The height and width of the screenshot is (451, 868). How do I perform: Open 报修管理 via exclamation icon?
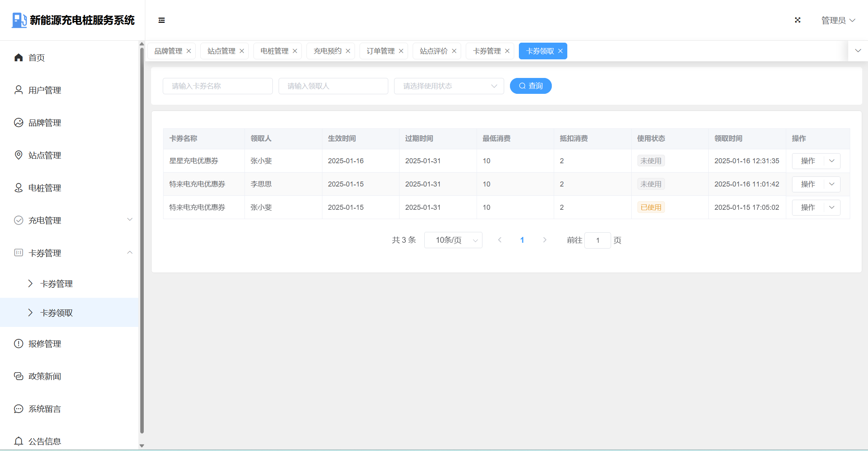(19, 344)
